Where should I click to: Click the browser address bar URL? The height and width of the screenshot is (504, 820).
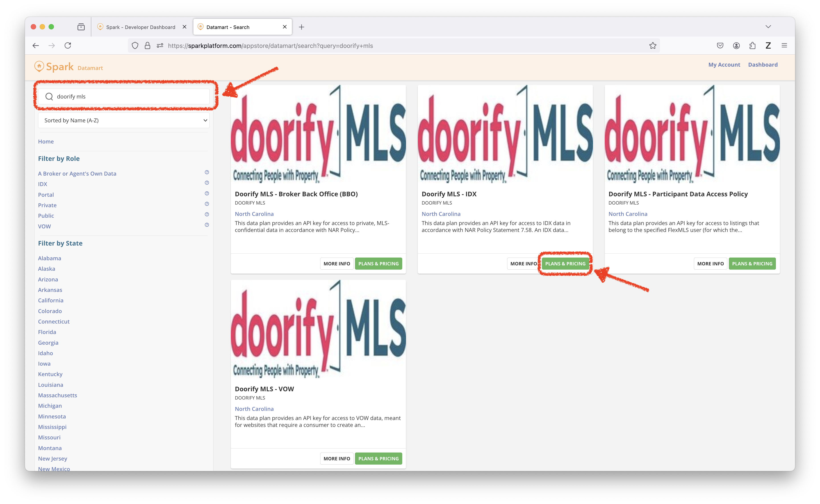270,46
